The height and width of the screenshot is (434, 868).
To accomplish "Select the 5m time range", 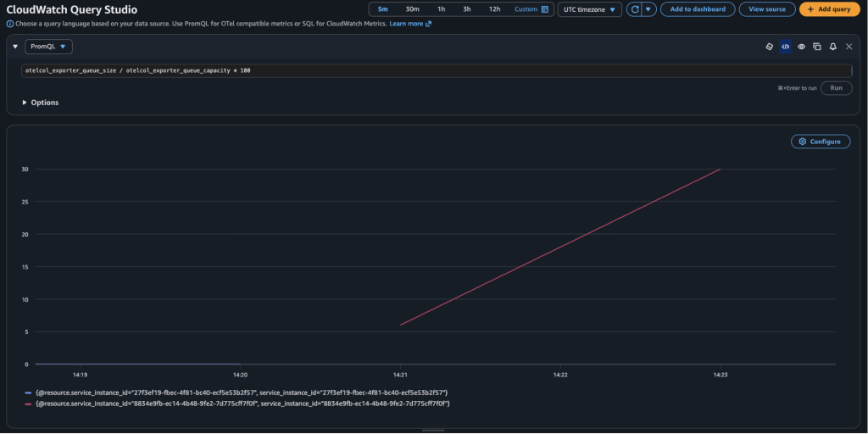I will click(x=383, y=9).
